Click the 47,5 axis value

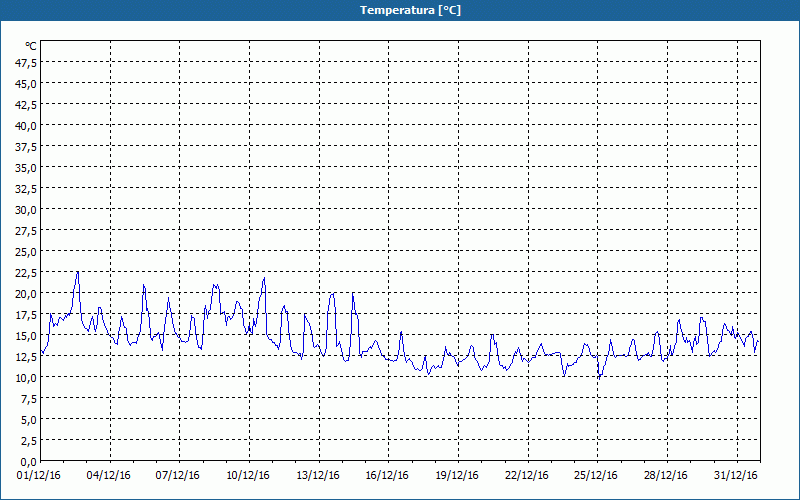click(27, 63)
